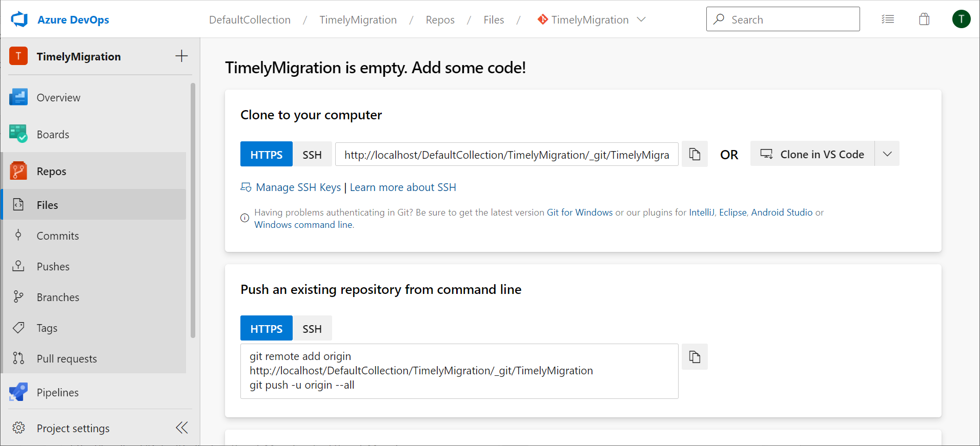Expand the Clone in IDE options chevron
Image resolution: width=980 pixels, height=446 pixels.
(x=887, y=154)
